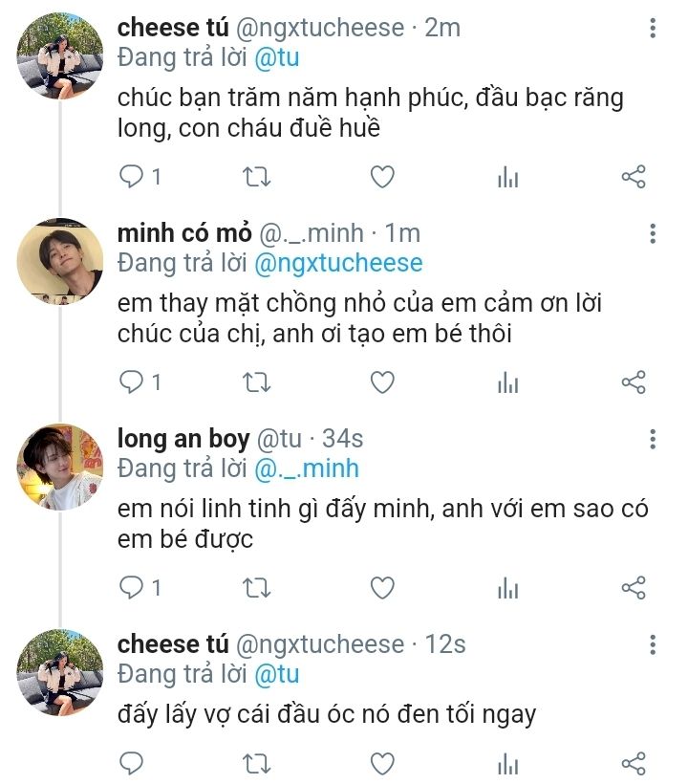
Task: Open minh có mỏ's profile picture
Action: (x=59, y=263)
